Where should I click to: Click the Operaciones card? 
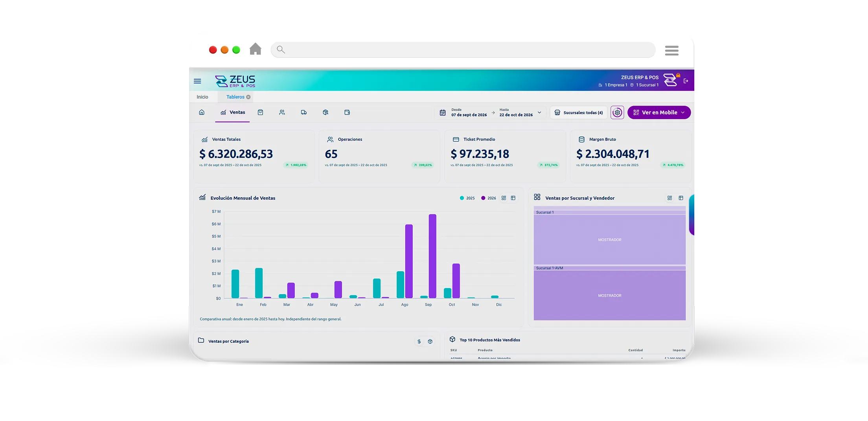(379, 156)
